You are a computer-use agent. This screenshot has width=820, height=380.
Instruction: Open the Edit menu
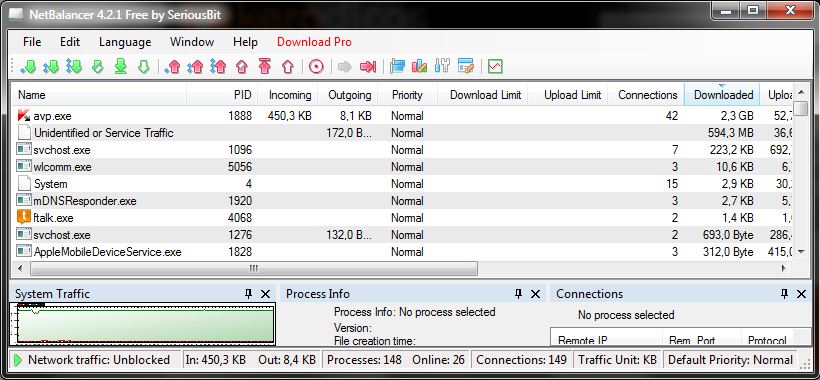pos(70,42)
